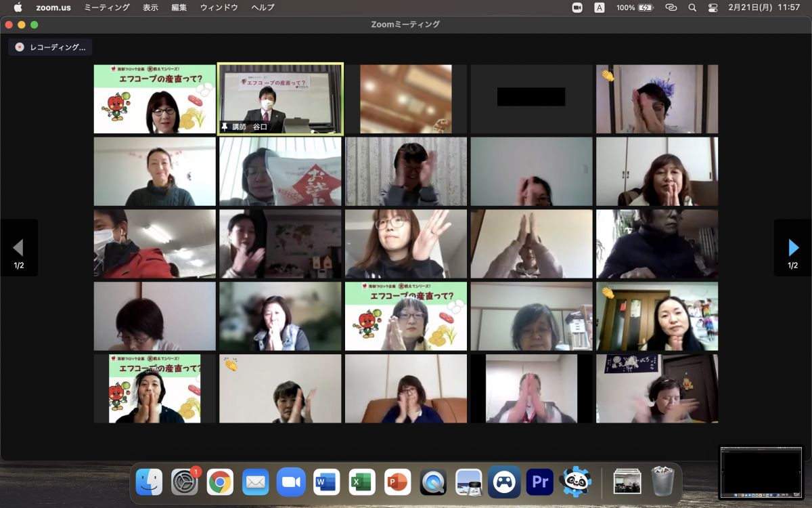Select the video tile with blacked-out name
Screen dimensions: 812x508
[x=531, y=99]
